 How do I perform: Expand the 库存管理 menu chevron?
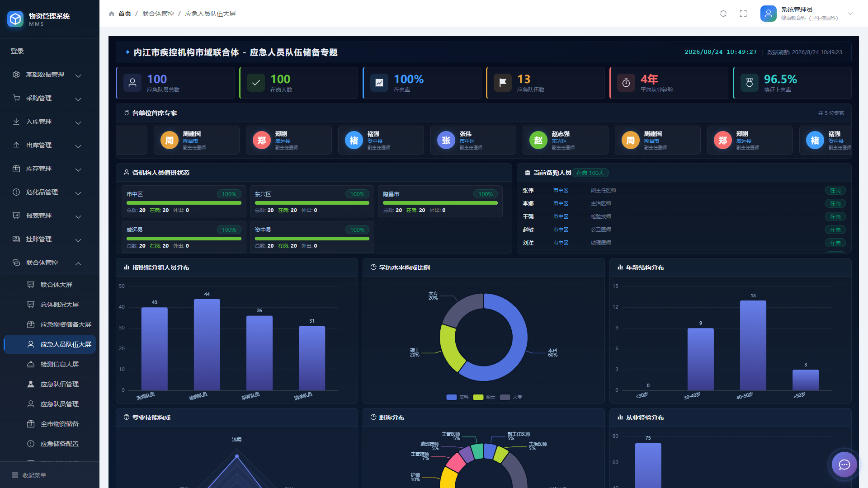78,169
